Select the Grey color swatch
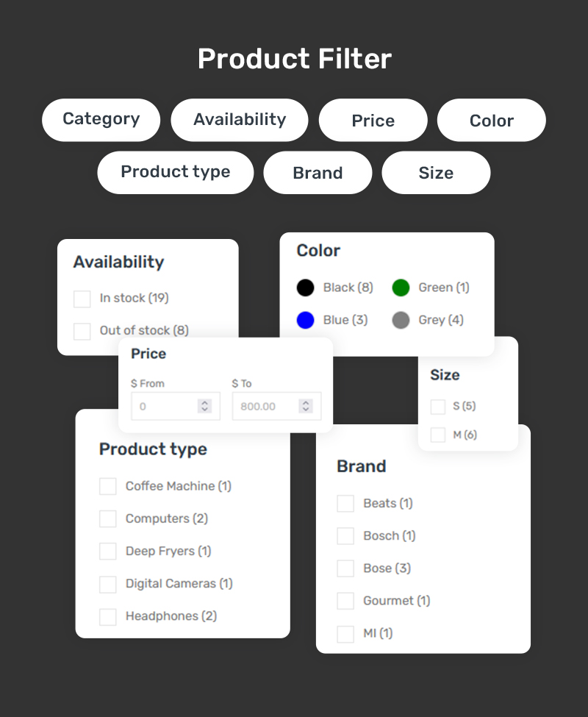This screenshot has height=717, width=588. coord(401,320)
